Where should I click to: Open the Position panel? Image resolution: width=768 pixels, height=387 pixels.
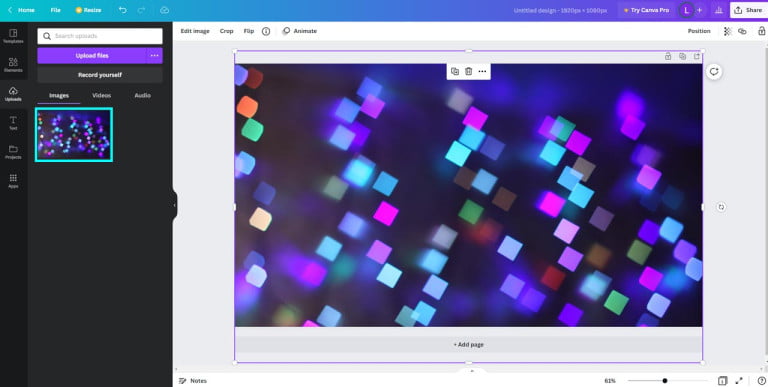click(699, 31)
